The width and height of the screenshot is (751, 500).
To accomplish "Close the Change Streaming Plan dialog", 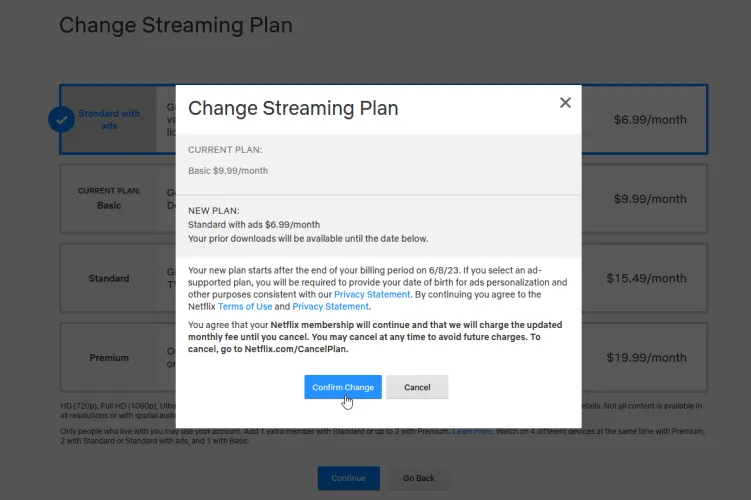I will point(565,103).
